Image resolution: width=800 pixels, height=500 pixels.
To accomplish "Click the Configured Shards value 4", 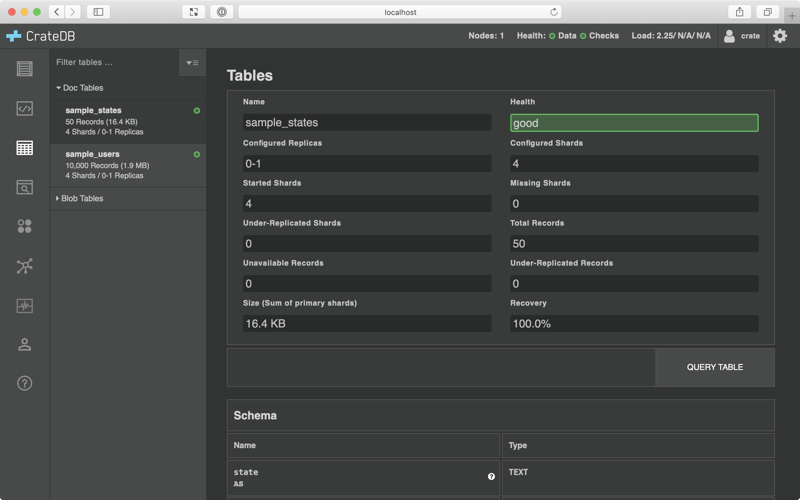I will point(634,163).
